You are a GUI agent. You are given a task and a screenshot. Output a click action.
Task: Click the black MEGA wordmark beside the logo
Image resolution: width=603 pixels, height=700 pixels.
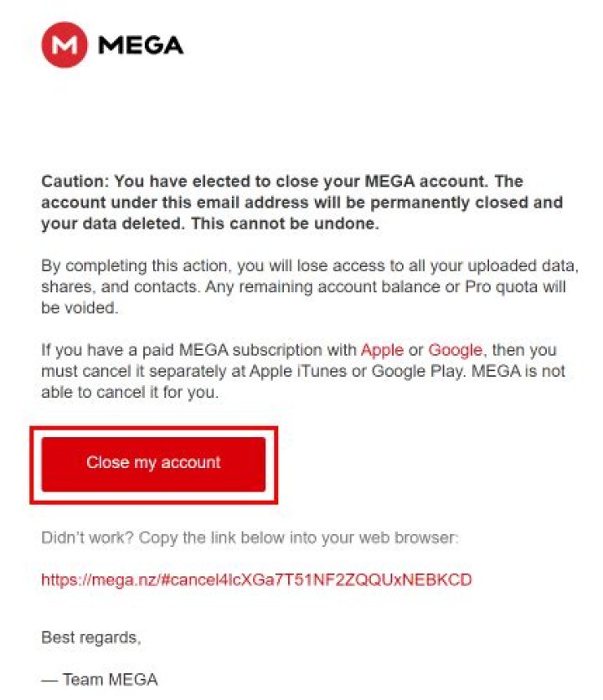(140, 45)
